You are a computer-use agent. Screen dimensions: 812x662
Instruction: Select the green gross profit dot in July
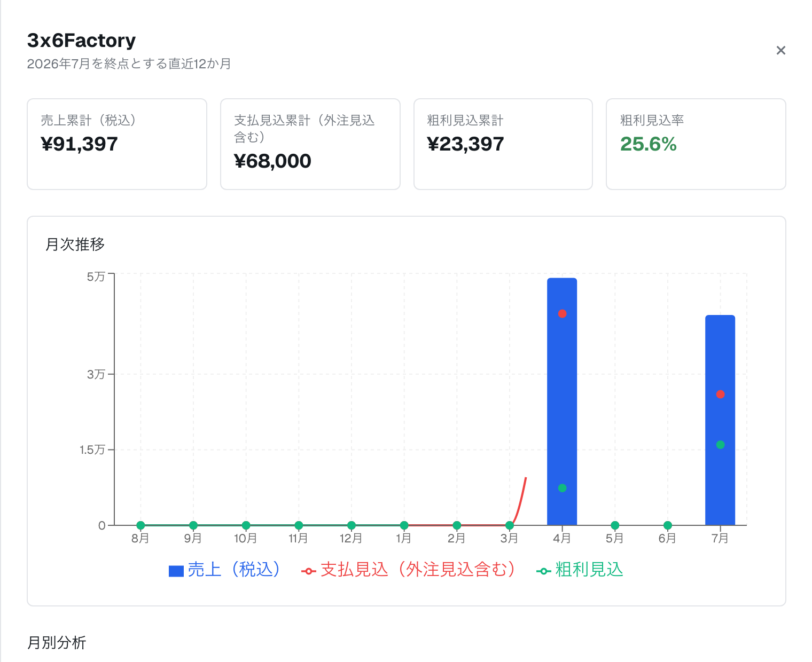pos(720,445)
